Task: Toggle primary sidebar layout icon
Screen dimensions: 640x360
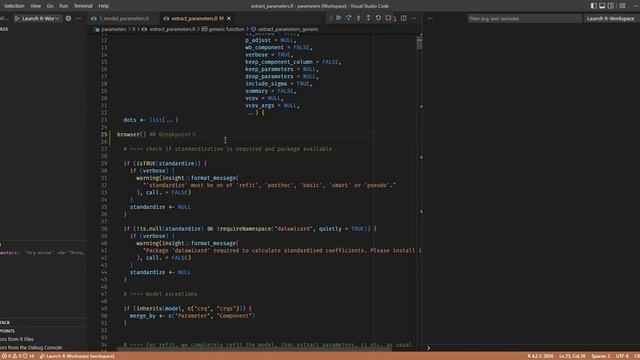Action: tap(593, 6)
